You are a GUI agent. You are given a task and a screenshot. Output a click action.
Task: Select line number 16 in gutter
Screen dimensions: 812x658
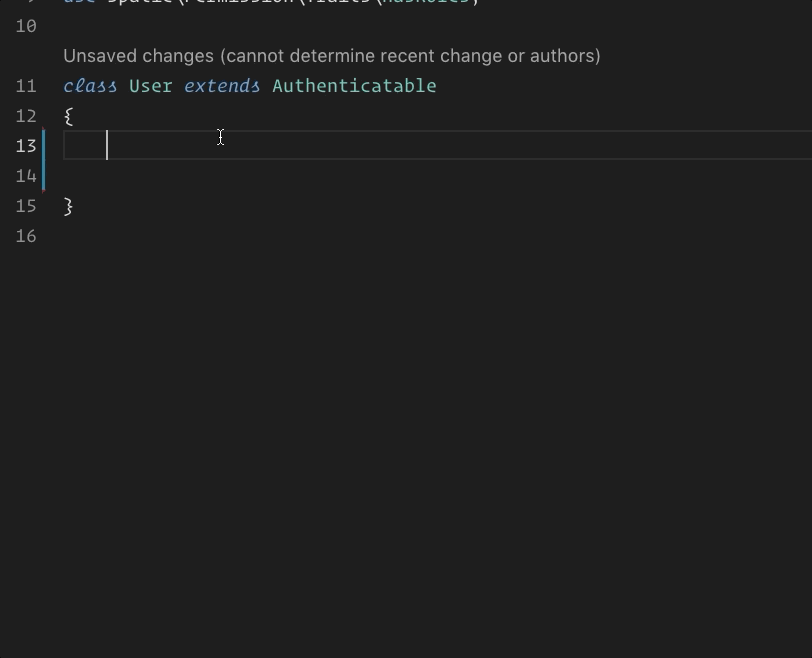26,236
